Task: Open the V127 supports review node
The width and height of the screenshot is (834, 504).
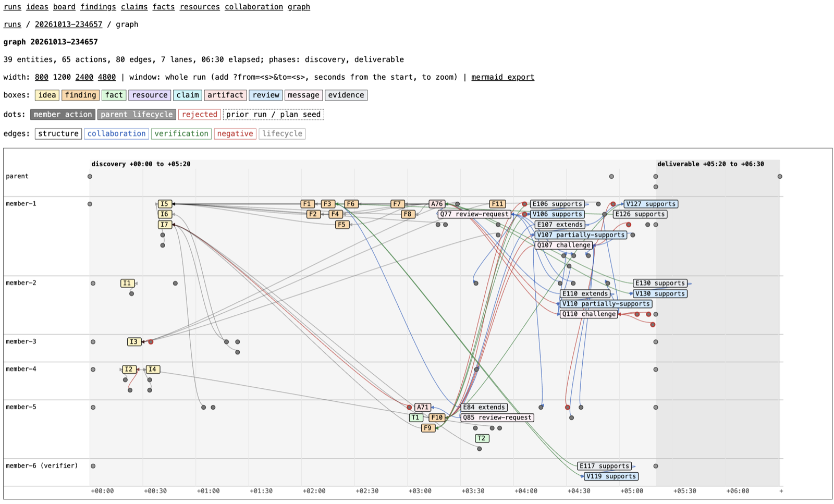Action: click(651, 204)
